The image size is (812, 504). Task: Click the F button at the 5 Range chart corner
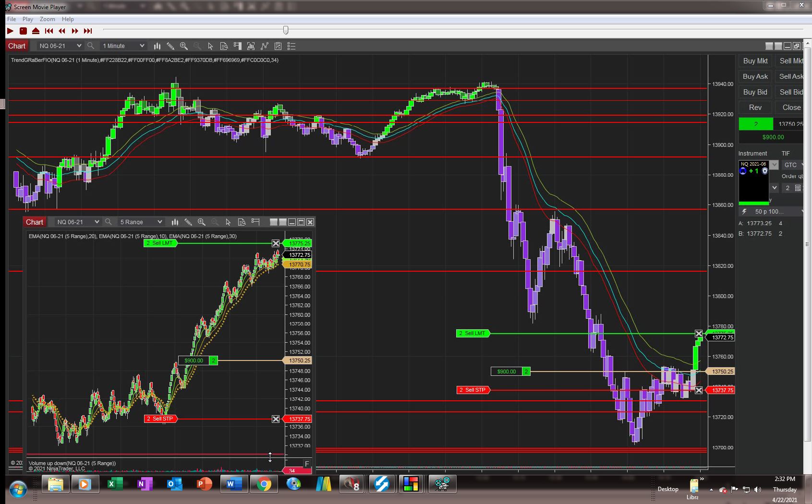point(307,463)
